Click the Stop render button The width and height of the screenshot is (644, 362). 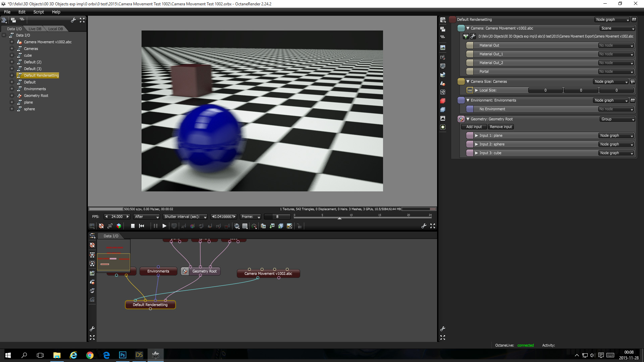pyautogui.click(x=133, y=226)
